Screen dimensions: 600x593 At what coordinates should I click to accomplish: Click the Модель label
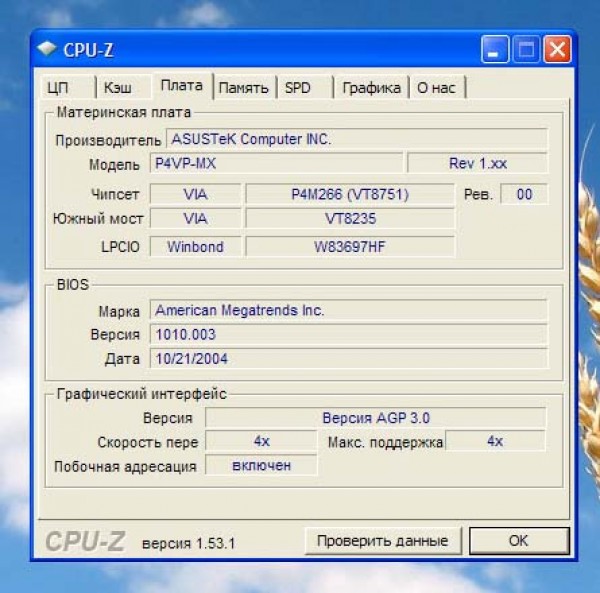click(x=114, y=165)
